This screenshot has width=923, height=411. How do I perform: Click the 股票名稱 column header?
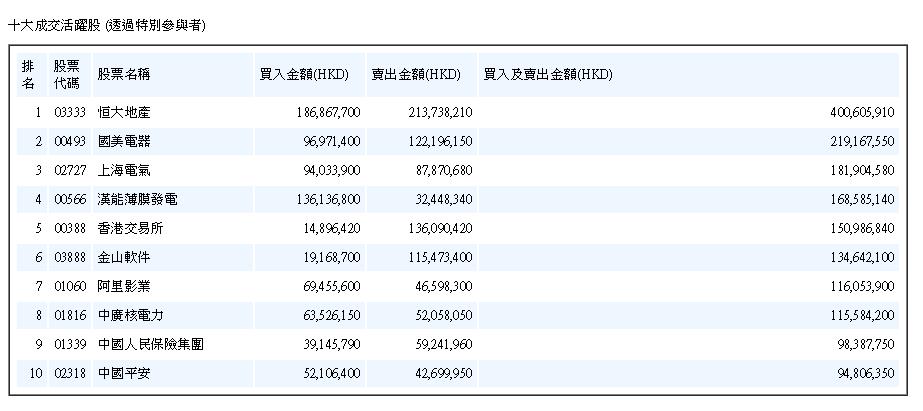click(x=124, y=75)
